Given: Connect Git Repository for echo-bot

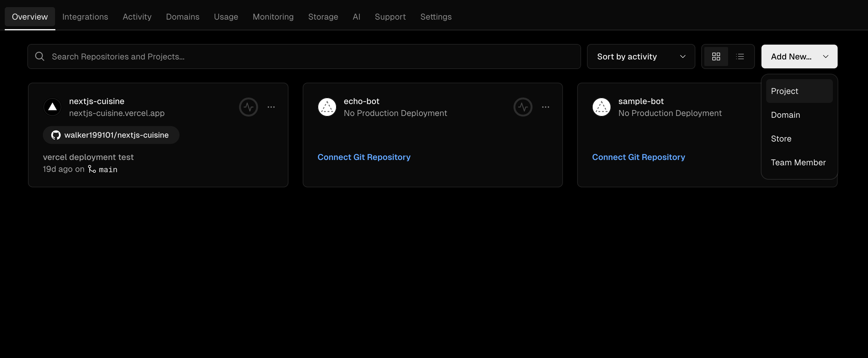Looking at the screenshot, I should pyautogui.click(x=364, y=157).
